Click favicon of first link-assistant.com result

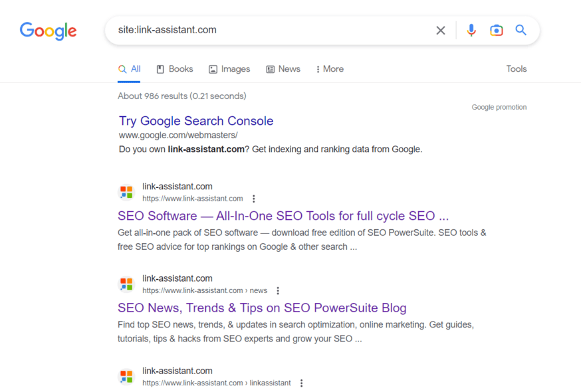click(126, 192)
